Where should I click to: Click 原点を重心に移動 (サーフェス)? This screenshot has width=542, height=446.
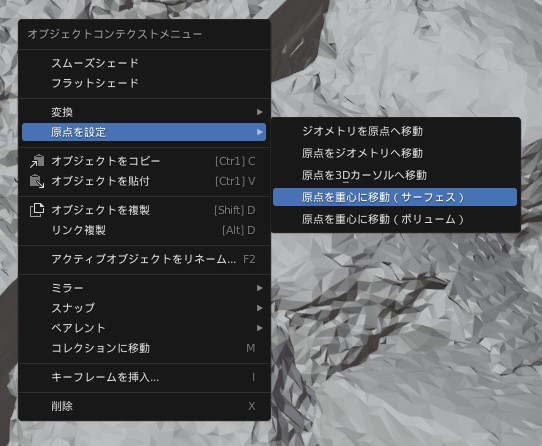click(395, 197)
